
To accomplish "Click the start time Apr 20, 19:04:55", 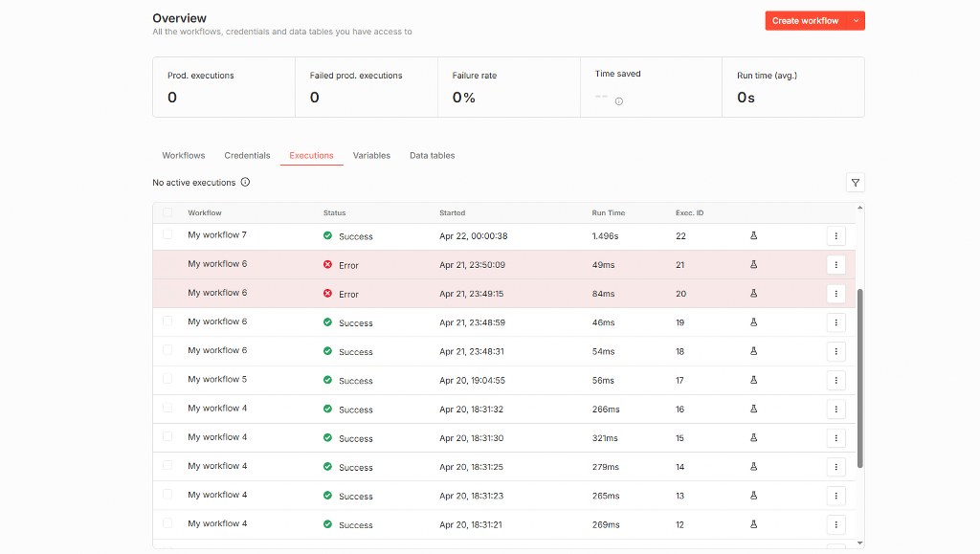I will (472, 381).
